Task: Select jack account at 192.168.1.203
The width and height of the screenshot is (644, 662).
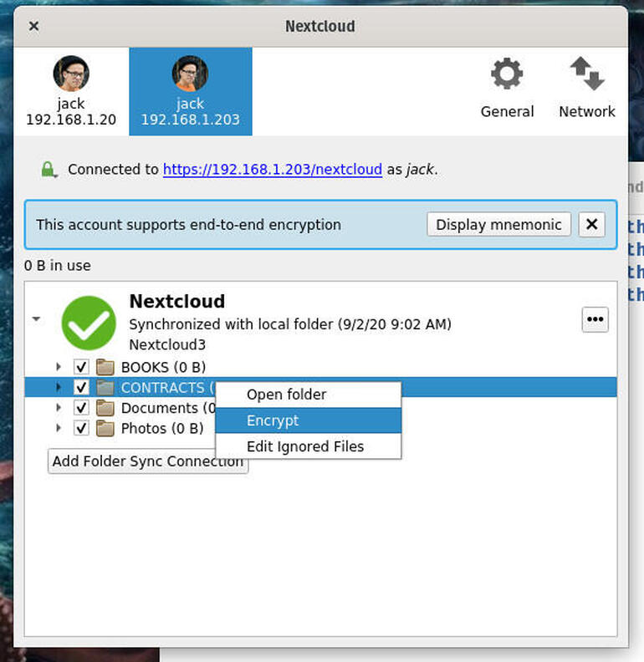Action: pos(190,91)
